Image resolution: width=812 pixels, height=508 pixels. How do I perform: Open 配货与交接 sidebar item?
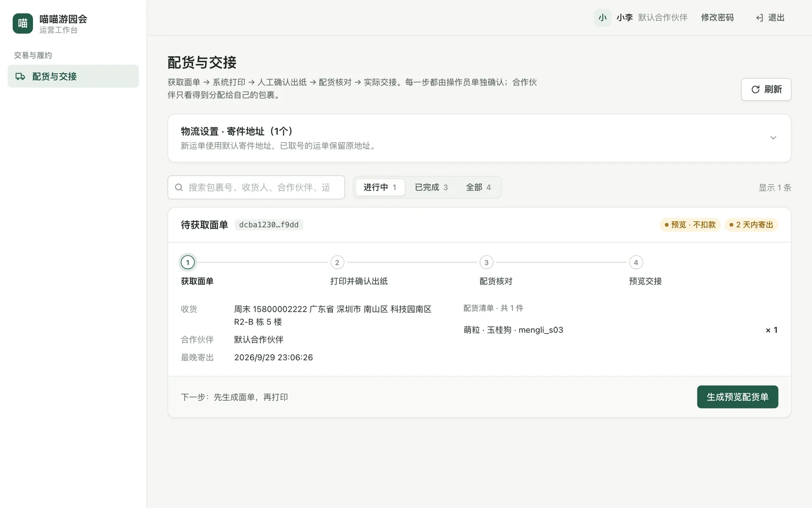tap(73, 76)
